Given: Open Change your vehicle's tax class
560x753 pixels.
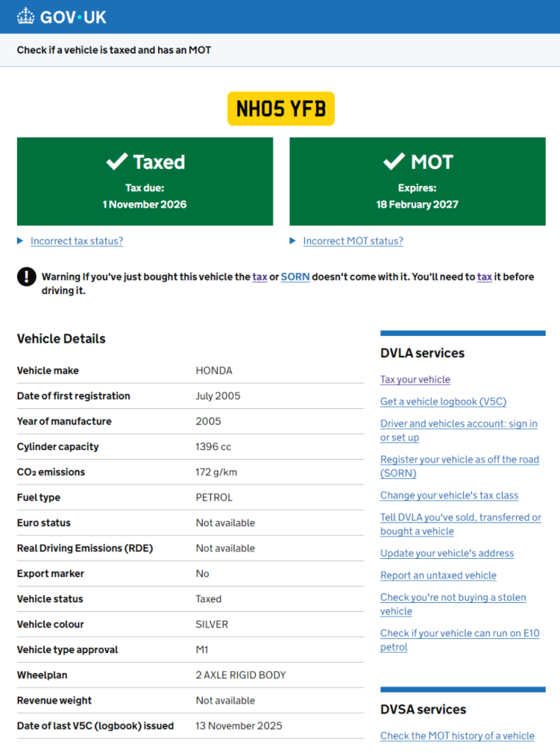Looking at the screenshot, I should pos(449,496).
